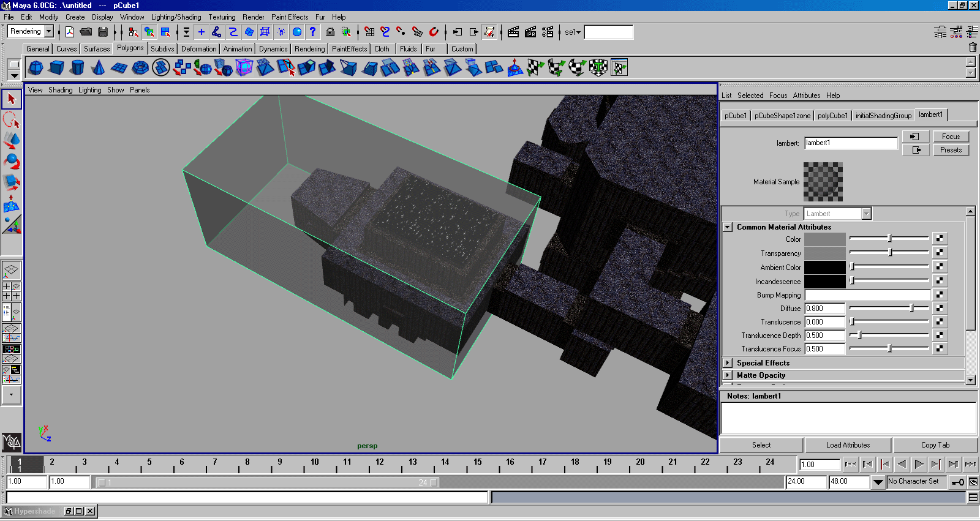
Task: Open Render Globals settings icon
Action: tap(548, 32)
